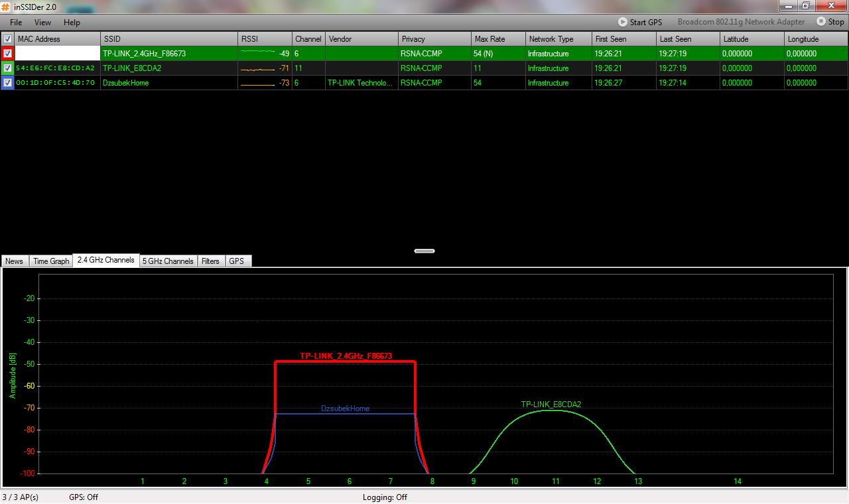Select the 2.4 GHz Channels tab
The image size is (849, 504).
coord(106,260)
